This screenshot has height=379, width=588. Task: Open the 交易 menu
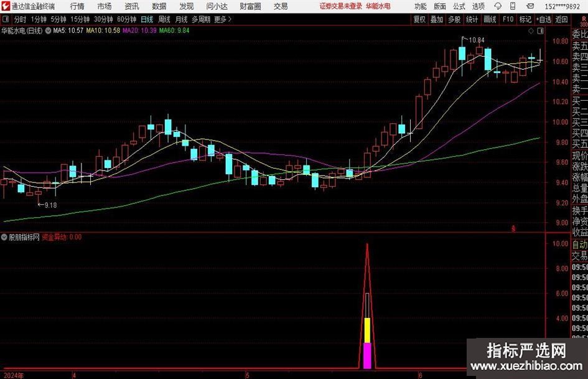pyautogui.click(x=281, y=6)
